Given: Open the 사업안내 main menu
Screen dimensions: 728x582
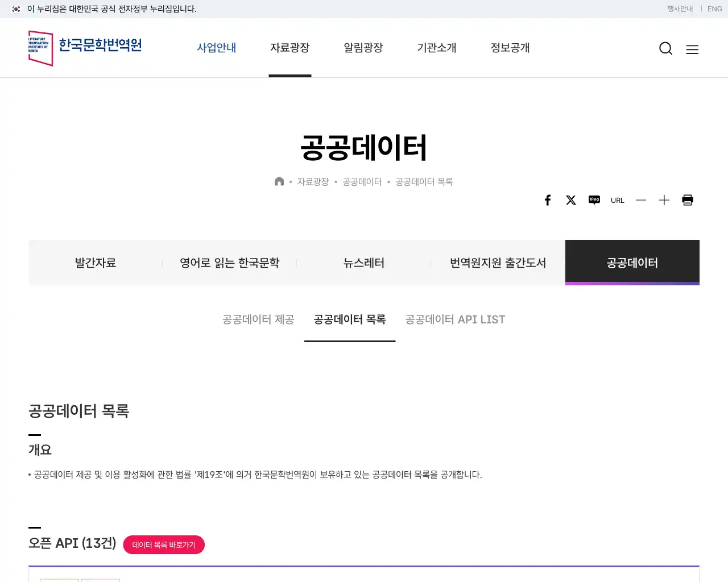Looking at the screenshot, I should pos(217,48).
